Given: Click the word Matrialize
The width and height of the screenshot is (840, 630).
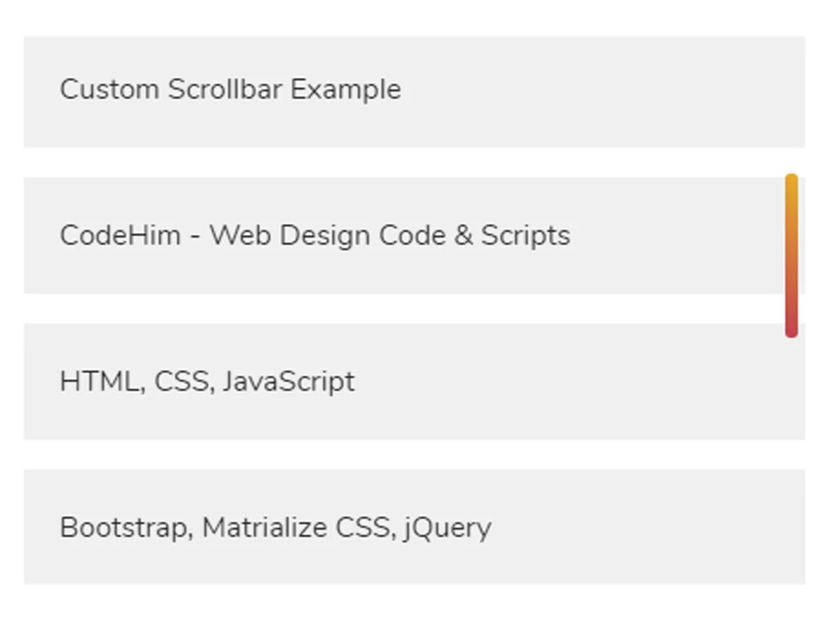Looking at the screenshot, I should [x=264, y=528].
